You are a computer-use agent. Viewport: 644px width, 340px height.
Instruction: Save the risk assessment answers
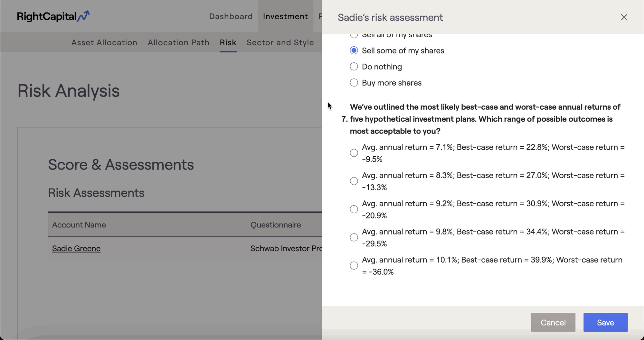pos(605,322)
